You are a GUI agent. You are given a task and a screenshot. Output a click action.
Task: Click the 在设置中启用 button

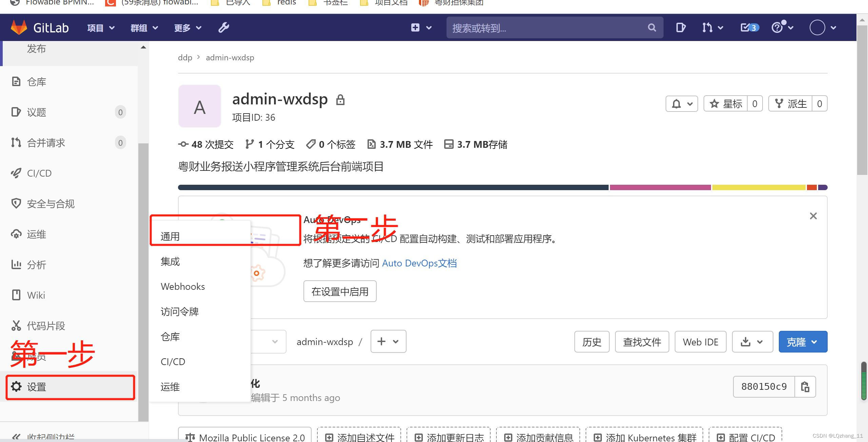(x=340, y=292)
